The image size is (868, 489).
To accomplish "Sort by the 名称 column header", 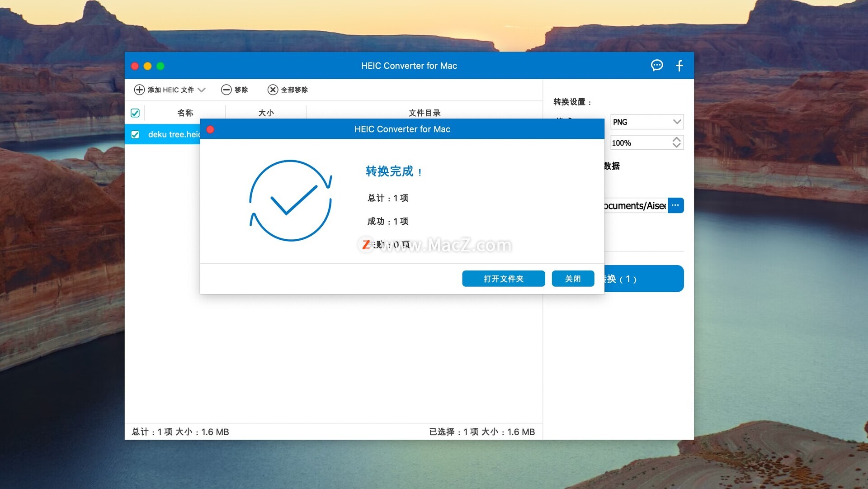I will pyautogui.click(x=185, y=113).
